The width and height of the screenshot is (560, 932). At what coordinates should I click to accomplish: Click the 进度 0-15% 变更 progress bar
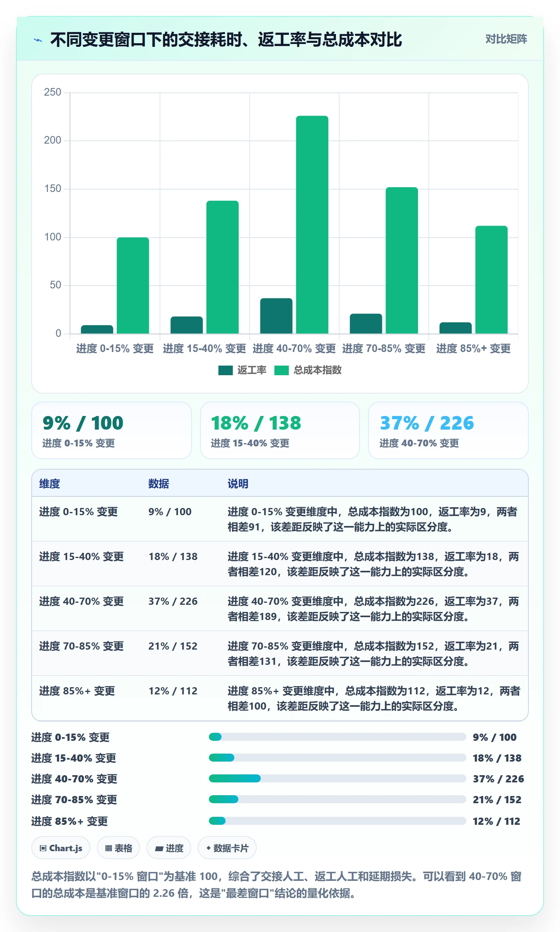pos(338,737)
